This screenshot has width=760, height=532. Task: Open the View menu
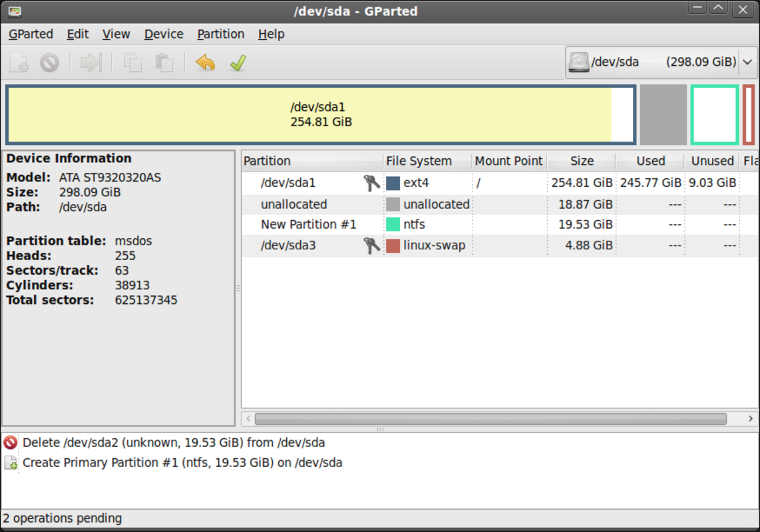[116, 34]
